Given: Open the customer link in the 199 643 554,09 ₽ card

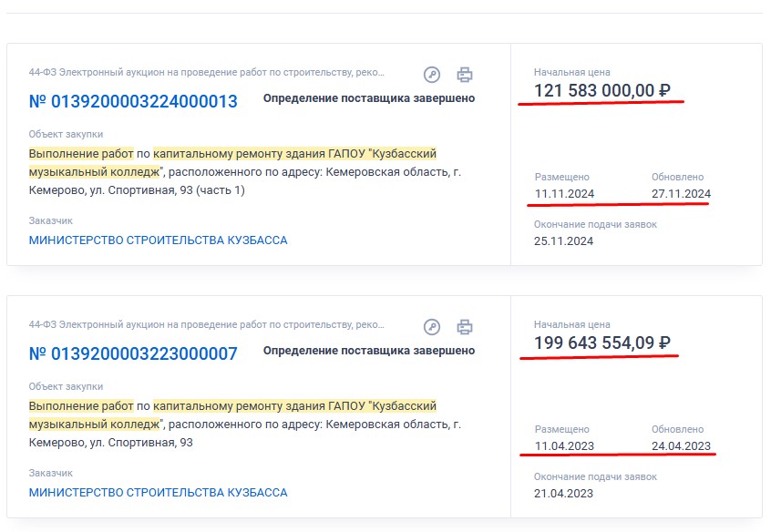Looking at the screenshot, I should [158, 493].
